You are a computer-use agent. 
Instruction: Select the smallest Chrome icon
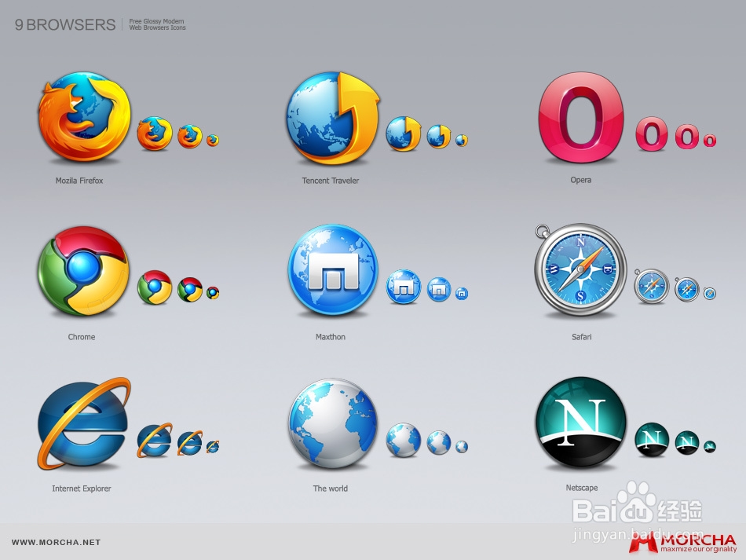coord(213,293)
